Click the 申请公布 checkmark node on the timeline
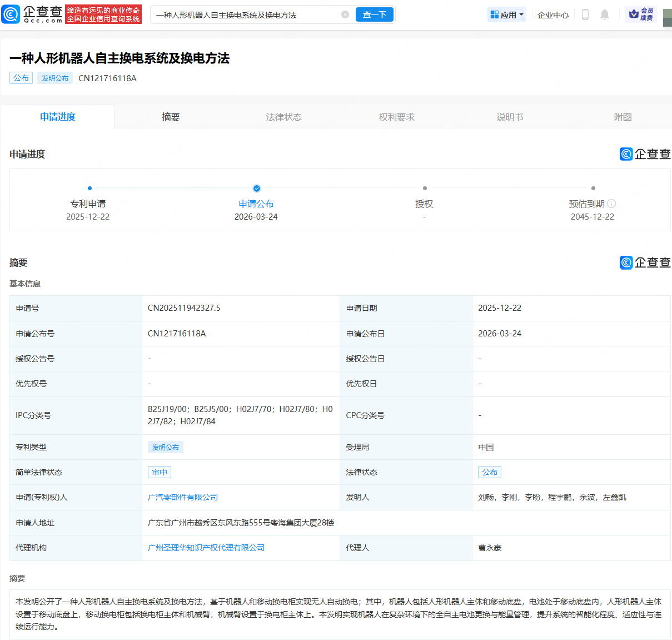672x640 pixels. [256, 188]
